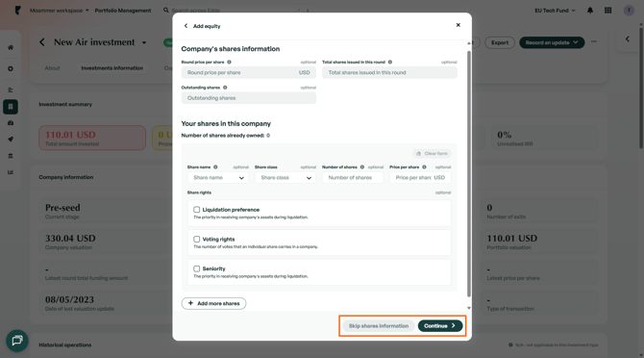Open the list icon in sidebar
This screenshot has height=358, width=644.
point(11,90)
